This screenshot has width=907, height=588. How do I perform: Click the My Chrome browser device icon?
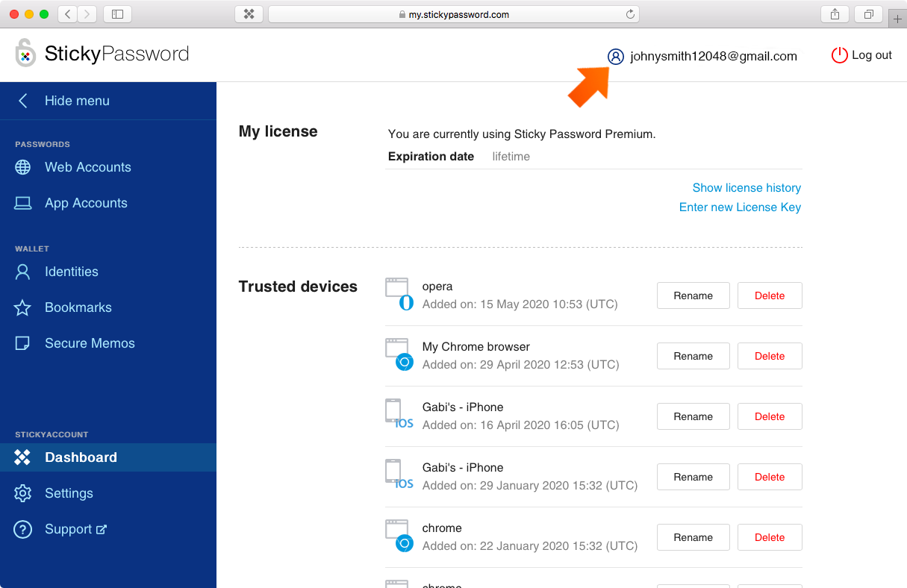399,354
